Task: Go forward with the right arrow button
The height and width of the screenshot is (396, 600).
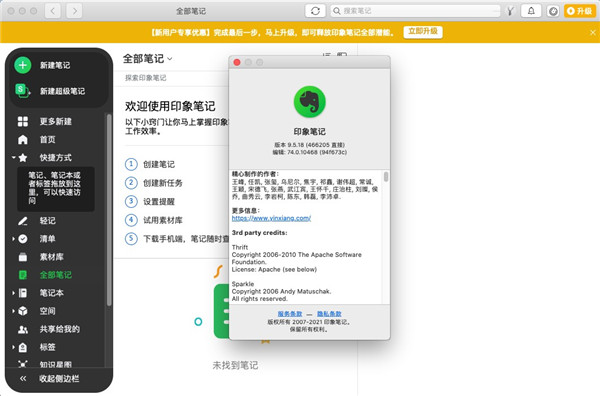Action: point(74,11)
